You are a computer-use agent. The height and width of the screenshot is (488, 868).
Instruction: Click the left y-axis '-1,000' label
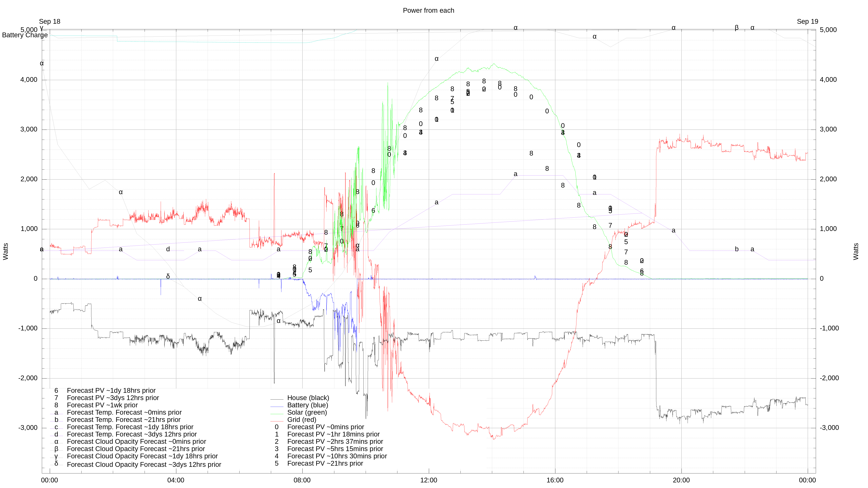[x=28, y=328]
